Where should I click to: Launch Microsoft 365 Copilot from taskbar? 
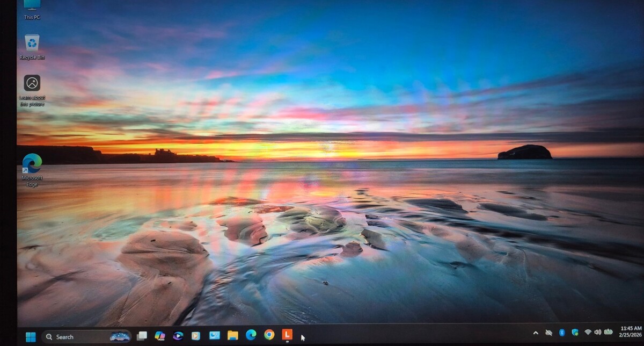(x=159, y=336)
